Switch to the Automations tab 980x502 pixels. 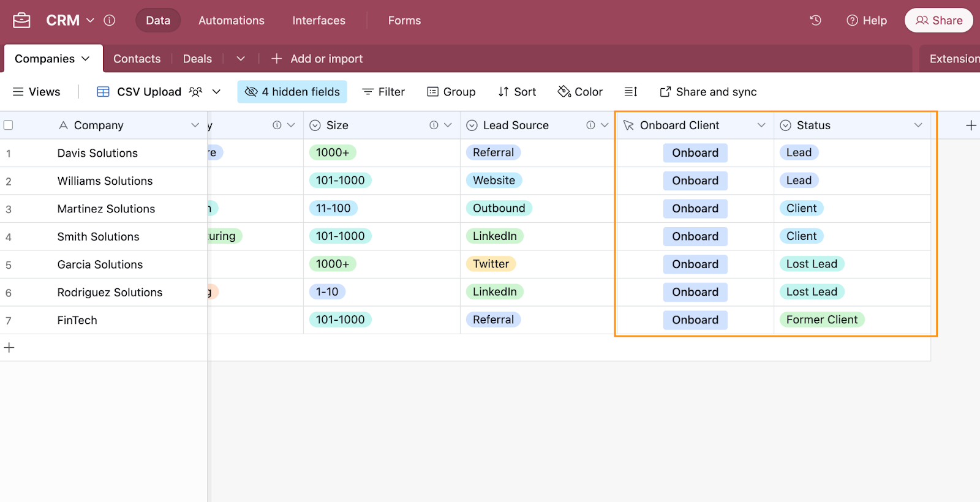coord(232,20)
